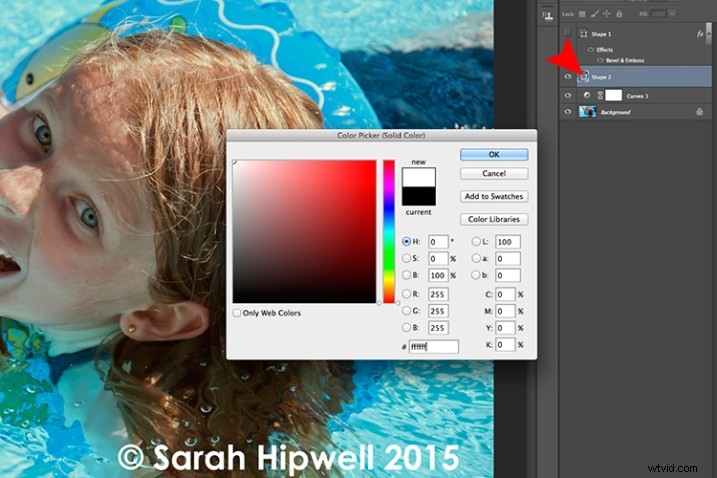This screenshot has height=478, width=717.
Task: Confirm color with OK button
Action: pos(494,155)
